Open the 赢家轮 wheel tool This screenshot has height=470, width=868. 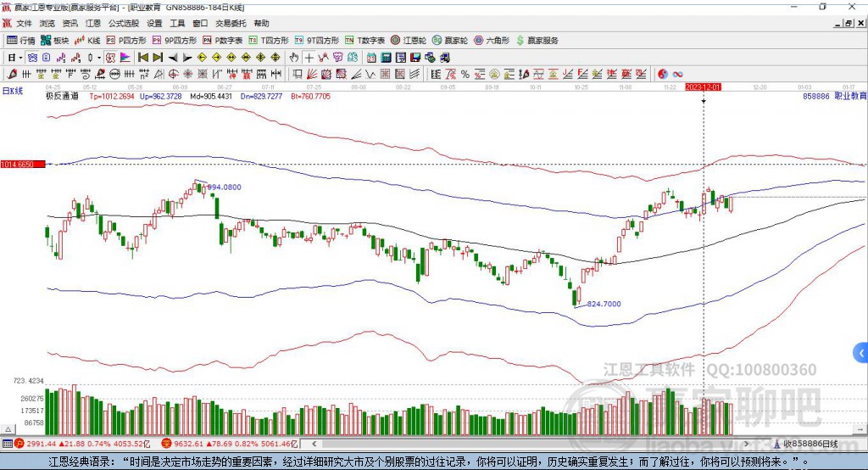450,41
